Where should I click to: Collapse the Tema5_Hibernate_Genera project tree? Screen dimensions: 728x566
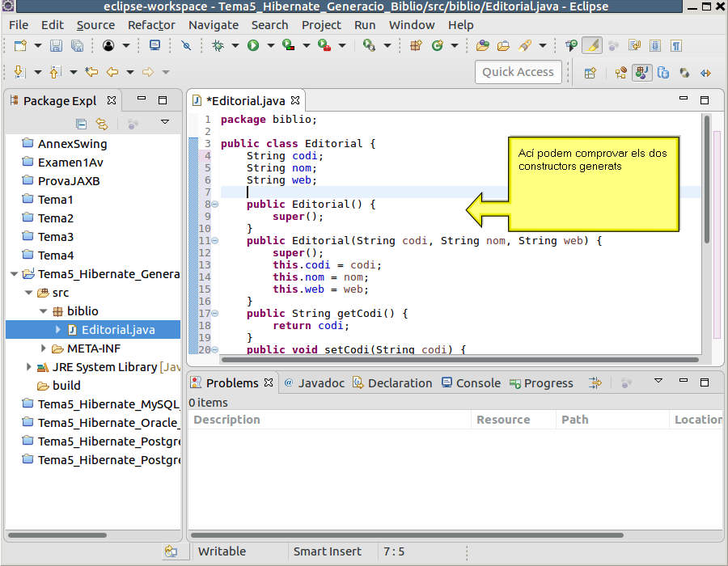point(14,274)
